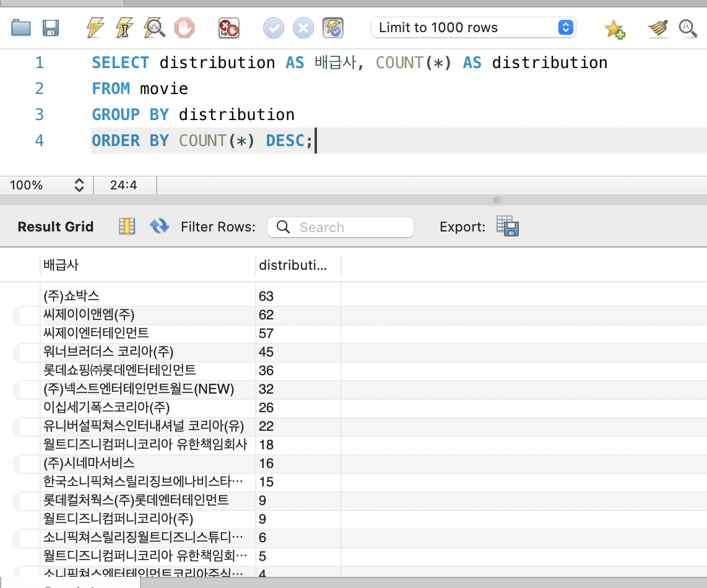Stop the currently running query

(184, 28)
